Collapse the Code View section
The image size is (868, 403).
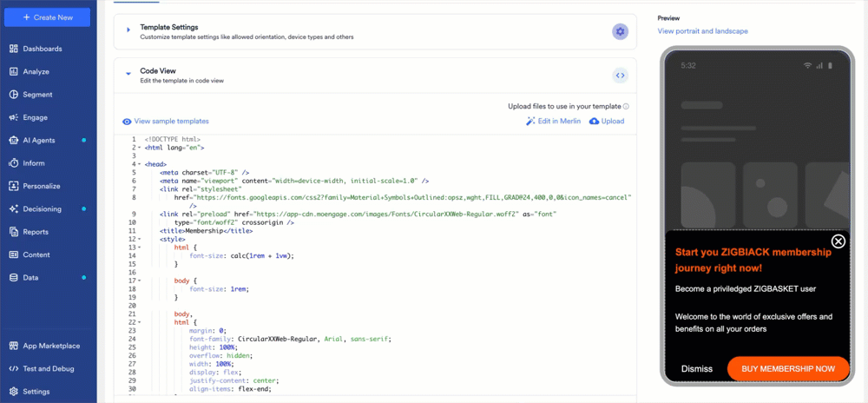tap(128, 73)
